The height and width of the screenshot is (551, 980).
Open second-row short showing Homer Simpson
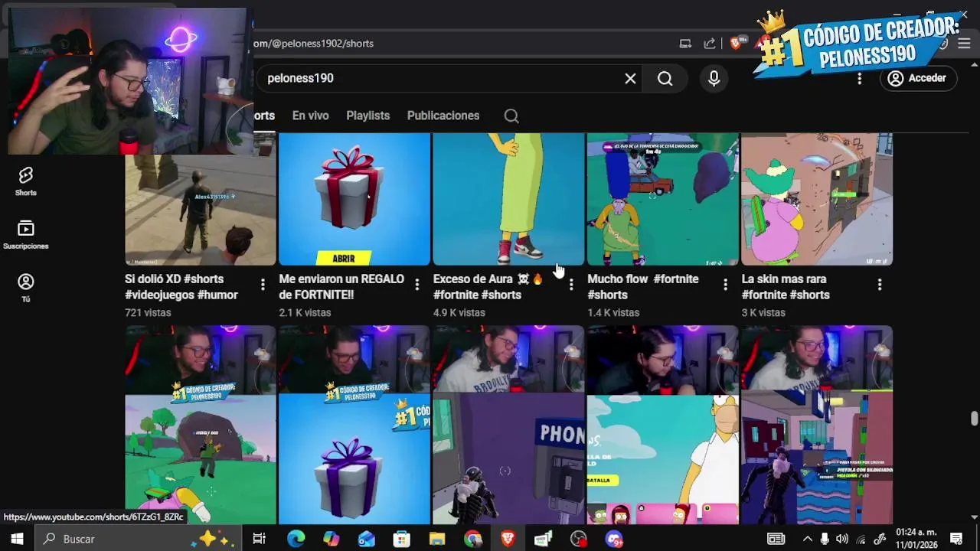(663, 425)
